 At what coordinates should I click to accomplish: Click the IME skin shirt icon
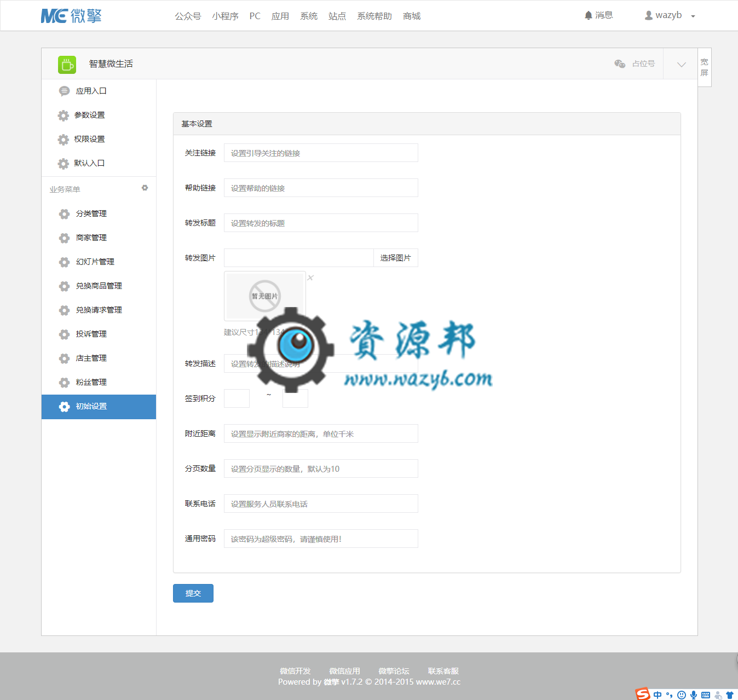tap(730, 695)
